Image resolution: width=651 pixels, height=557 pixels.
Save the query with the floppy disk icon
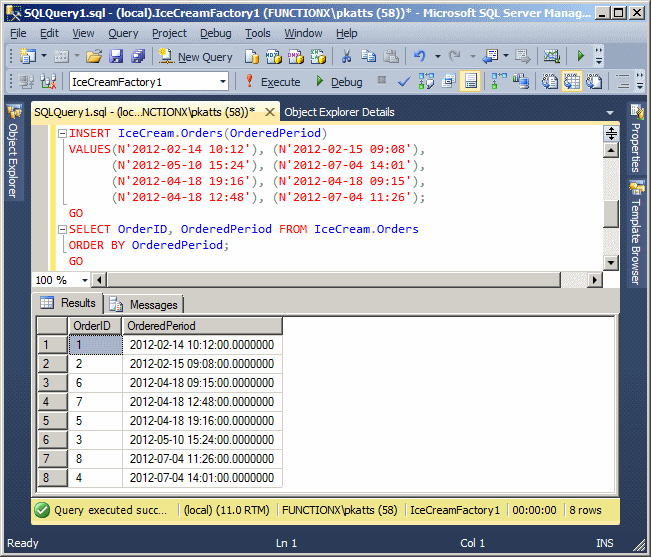[116, 56]
